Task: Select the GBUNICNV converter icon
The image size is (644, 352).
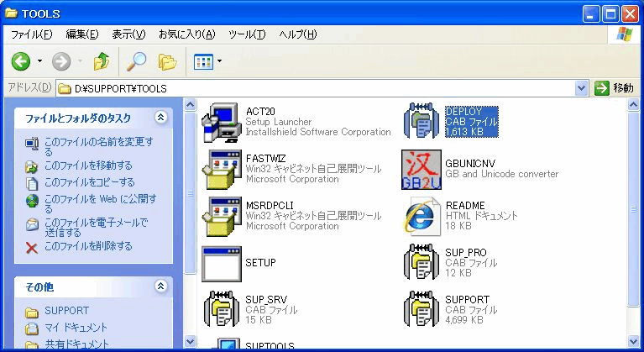Action: [421, 170]
